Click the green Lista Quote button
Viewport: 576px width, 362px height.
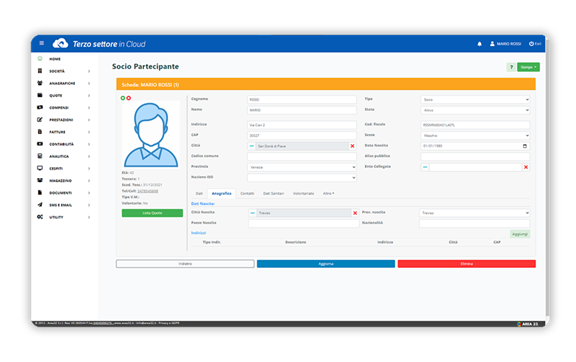click(x=152, y=213)
